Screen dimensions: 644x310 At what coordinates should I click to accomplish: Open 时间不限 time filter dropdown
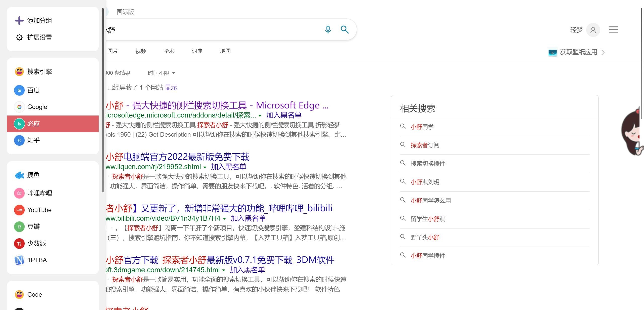pyautogui.click(x=161, y=73)
